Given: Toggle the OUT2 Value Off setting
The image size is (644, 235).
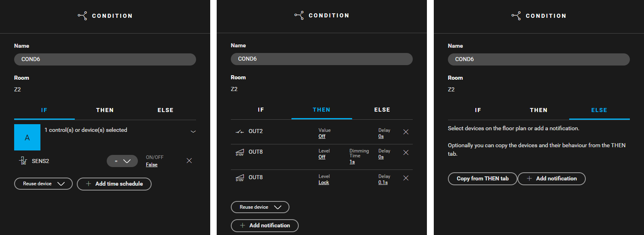Looking at the screenshot, I should [x=322, y=136].
